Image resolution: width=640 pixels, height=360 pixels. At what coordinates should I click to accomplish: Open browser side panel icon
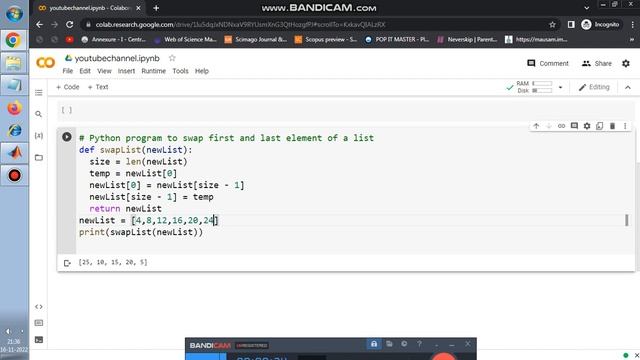point(571,24)
